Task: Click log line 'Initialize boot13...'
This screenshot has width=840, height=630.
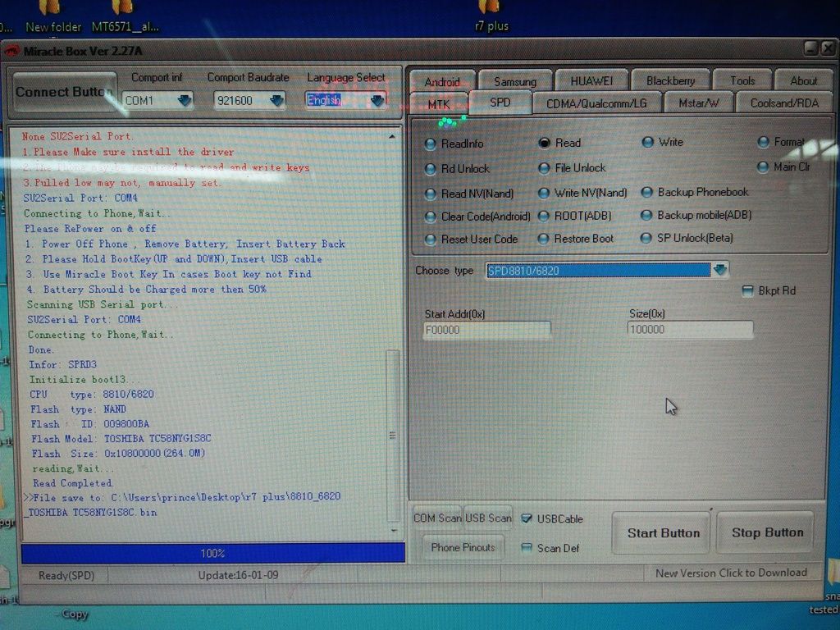Action: 84,379
